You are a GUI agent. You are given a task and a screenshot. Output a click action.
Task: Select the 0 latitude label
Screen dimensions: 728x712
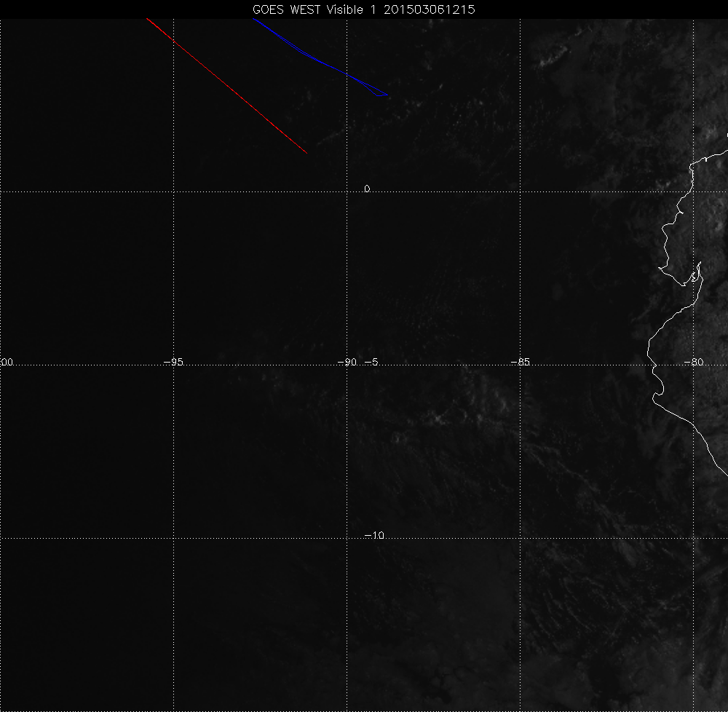point(367,189)
